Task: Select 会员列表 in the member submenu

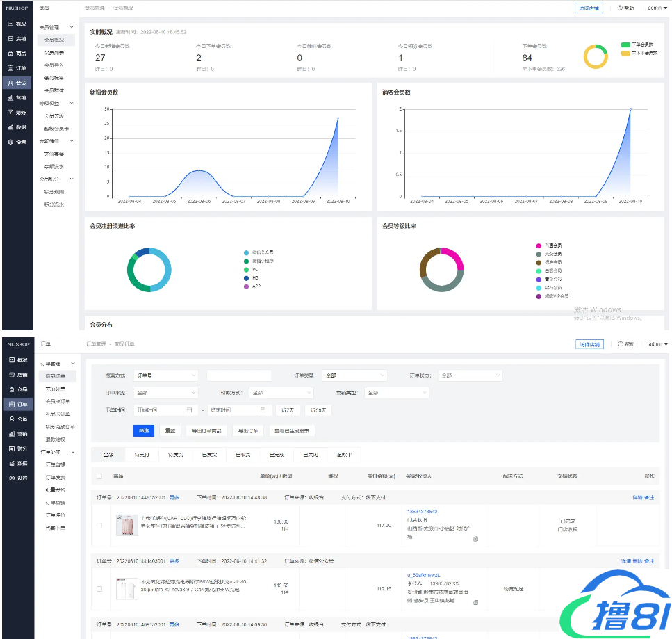Action: coord(54,53)
